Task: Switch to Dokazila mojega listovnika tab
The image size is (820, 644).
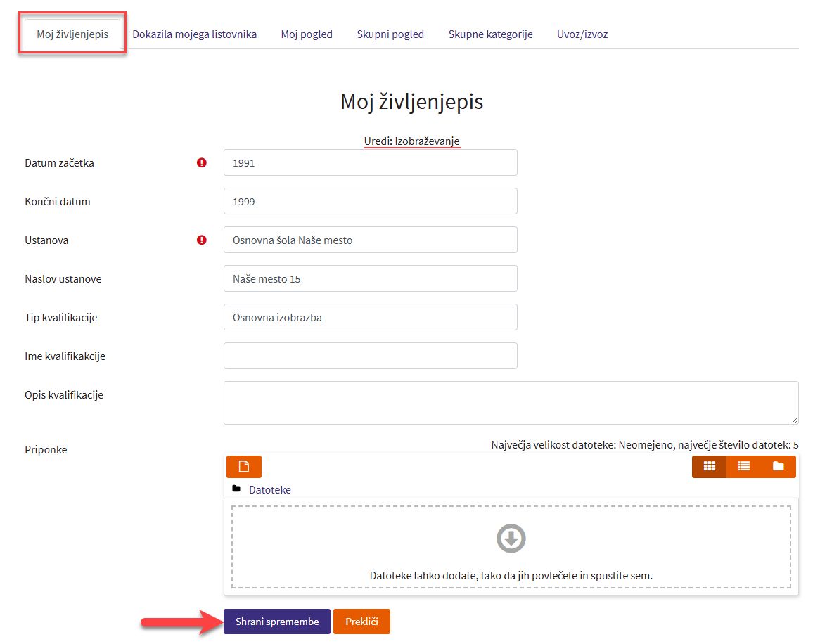Action: click(194, 34)
